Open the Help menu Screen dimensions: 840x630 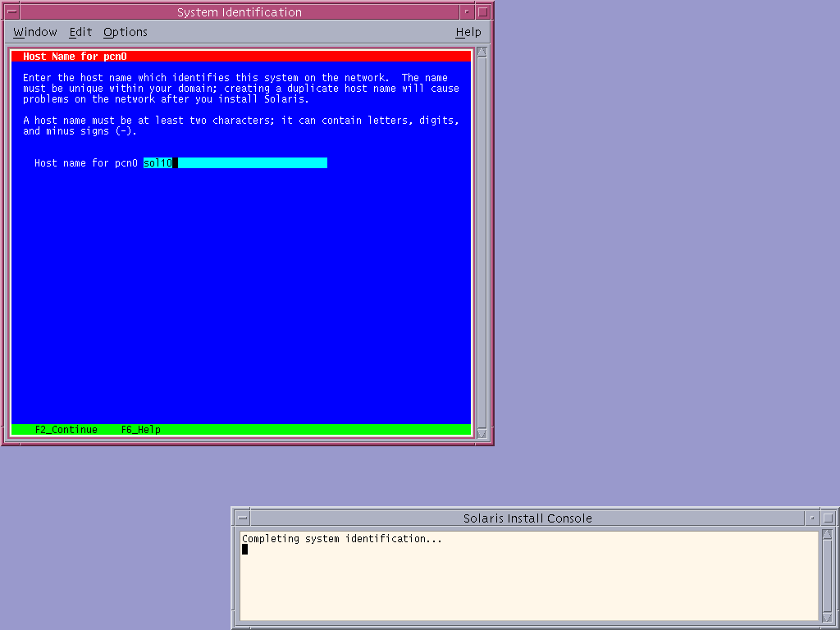[x=468, y=32]
